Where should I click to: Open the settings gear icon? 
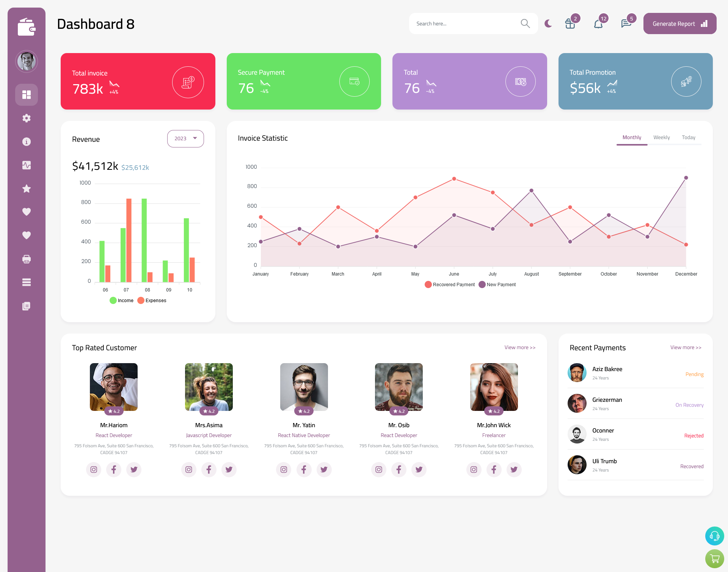[x=26, y=118]
